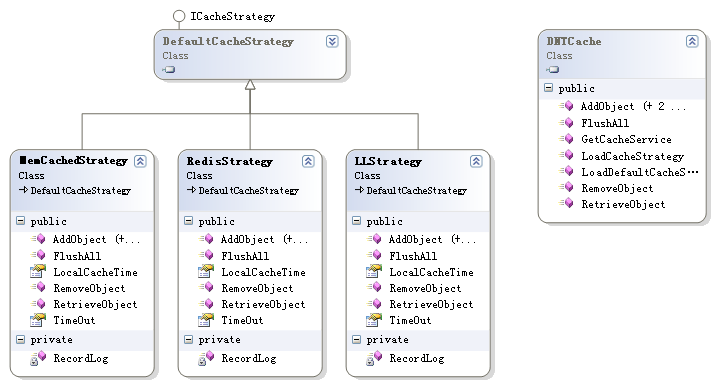Collapse the MemCachedStrategy class box
Viewport: 715px width, 385px height.
pyautogui.click(x=140, y=161)
